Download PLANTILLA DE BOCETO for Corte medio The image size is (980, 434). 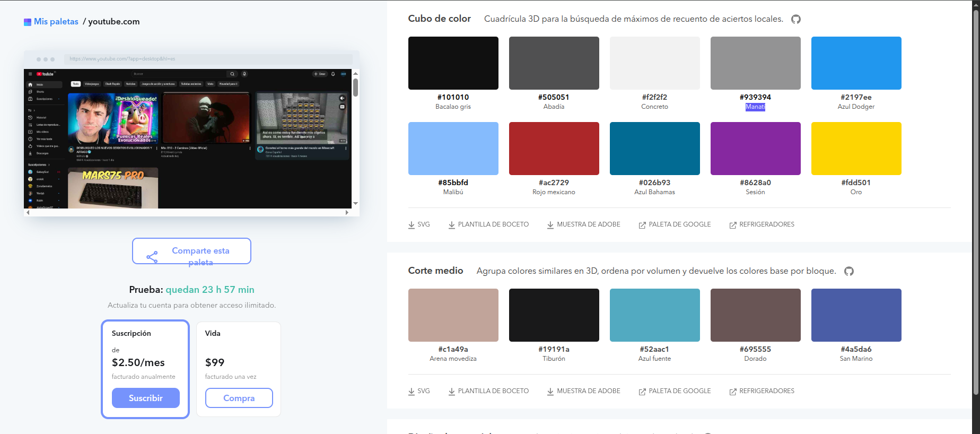pyautogui.click(x=488, y=391)
